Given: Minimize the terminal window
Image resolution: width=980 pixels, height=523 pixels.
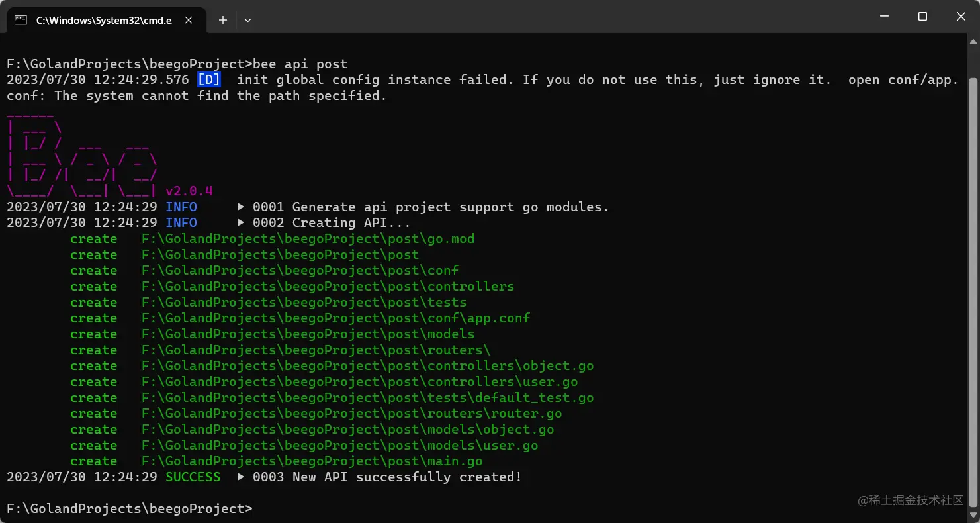Looking at the screenshot, I should coord(884,17).
